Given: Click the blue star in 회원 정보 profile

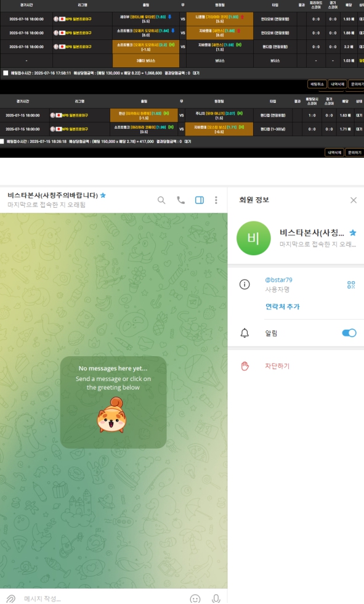Looking at the screenshot, I should click(353, 233).
